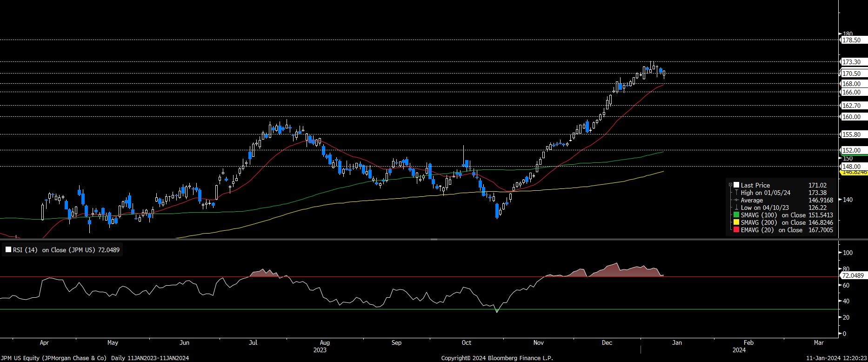This screenshot has height=362, width=868.
Task: Click the 'Apr' month label on time axis
Action: pyautogui.click(x=44, y=342)
